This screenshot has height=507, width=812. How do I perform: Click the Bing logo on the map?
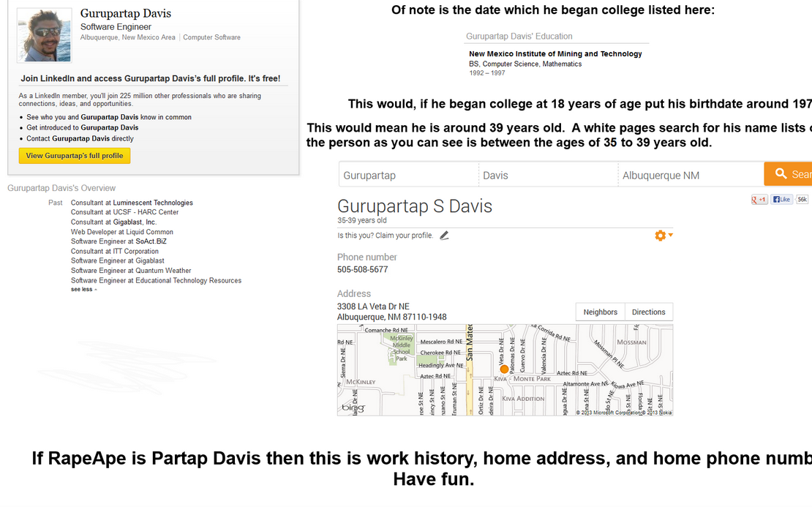click(x=353, y=408)
